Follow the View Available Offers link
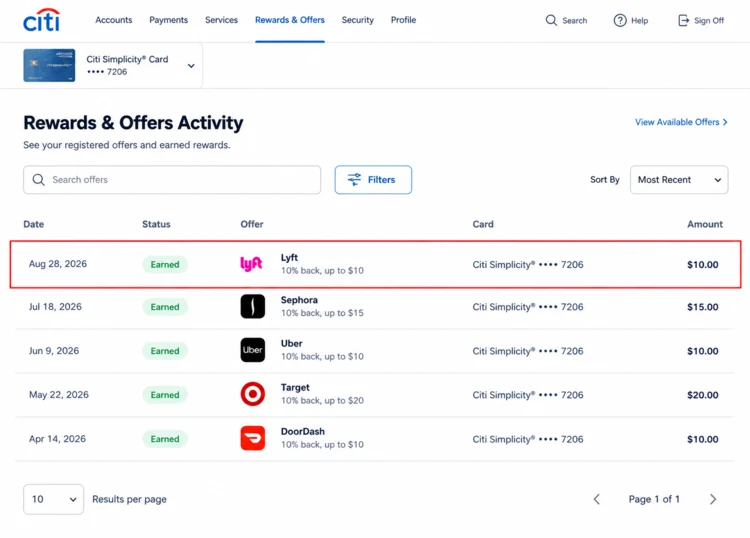Image resolution: width=750 pixels, height=538 pixels. [x=681, y=122]
